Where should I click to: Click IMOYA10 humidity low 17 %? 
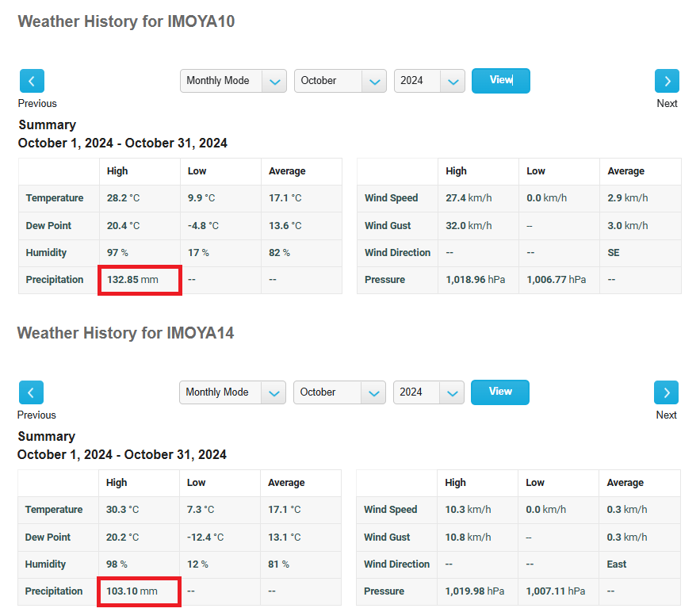[198, 253]
